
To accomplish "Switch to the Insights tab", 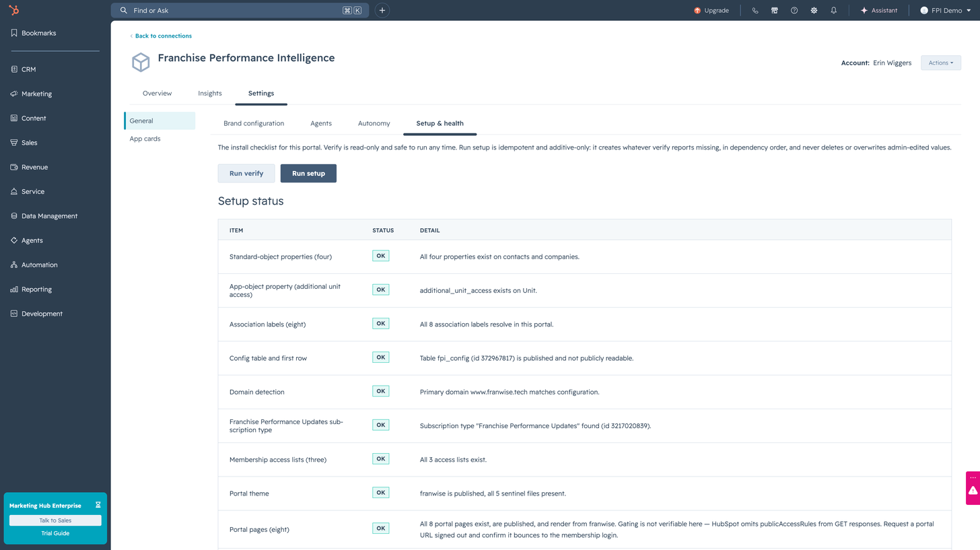I will pos(210,94).
